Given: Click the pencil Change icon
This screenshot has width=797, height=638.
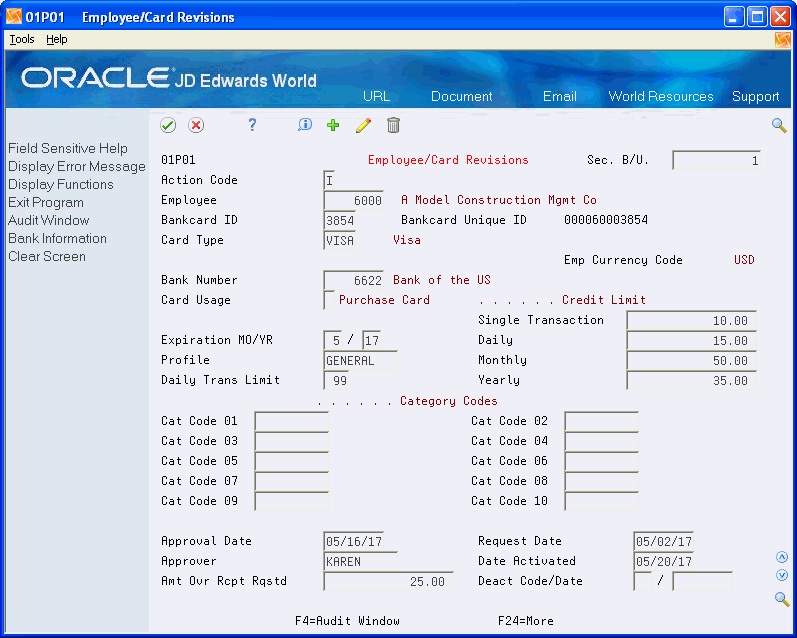Looking at the screenshot, I should pyautogui.click(x=363, y=125).
